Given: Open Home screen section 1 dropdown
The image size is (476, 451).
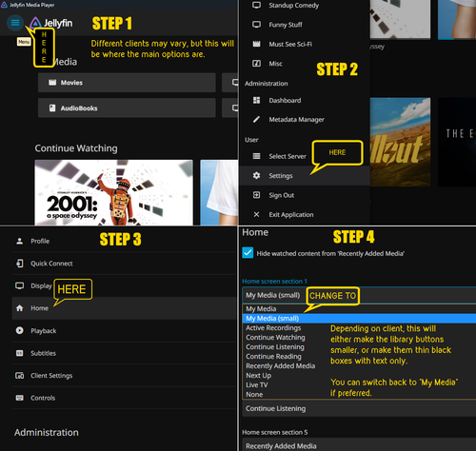Looking at the screenshot, I should 359,295.
